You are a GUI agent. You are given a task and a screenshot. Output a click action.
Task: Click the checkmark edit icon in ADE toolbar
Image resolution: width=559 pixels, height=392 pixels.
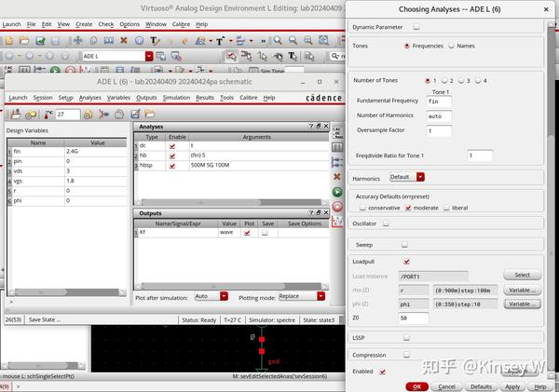pos(135,114)
